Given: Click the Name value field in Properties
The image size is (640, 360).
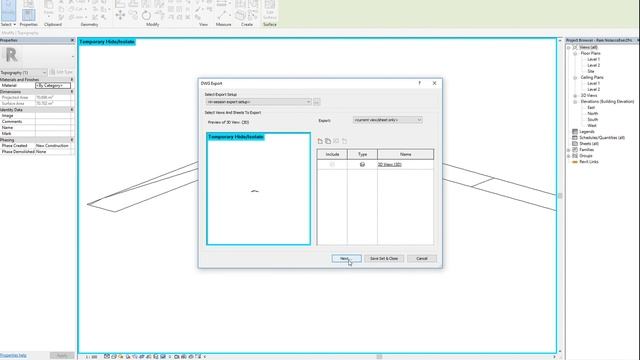Looking at the screenshot, I should [53, 128].
